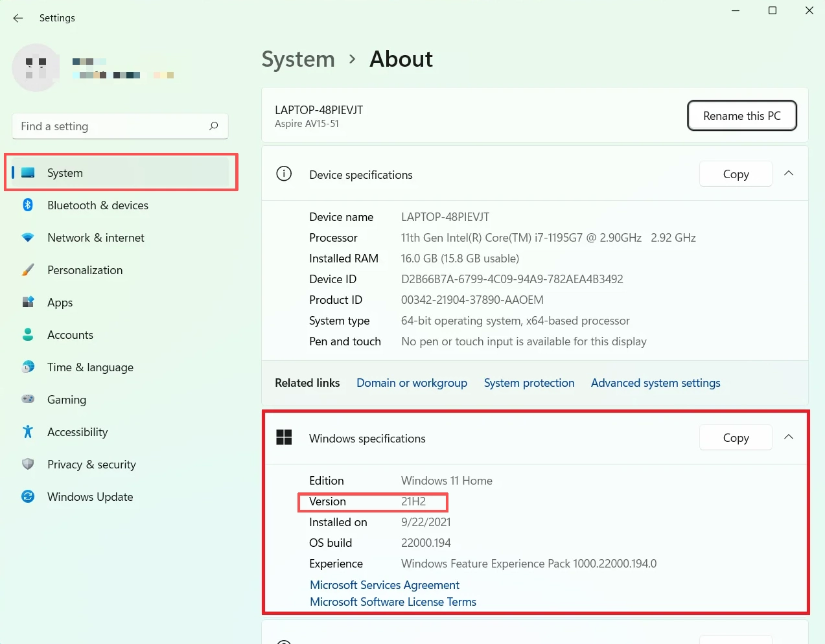Screen dimensions: 825x644
Task: Click the Product ID value 00342-21904-37890-AAOEM
Action: click(x=472, y=300)
